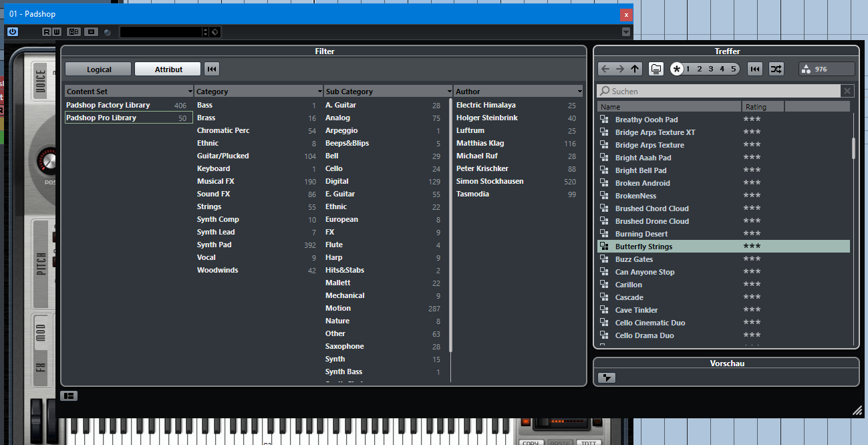Screen dimensions: 868x445
Task: Click the diamond preset browser icon
Action: pos(215,32)
